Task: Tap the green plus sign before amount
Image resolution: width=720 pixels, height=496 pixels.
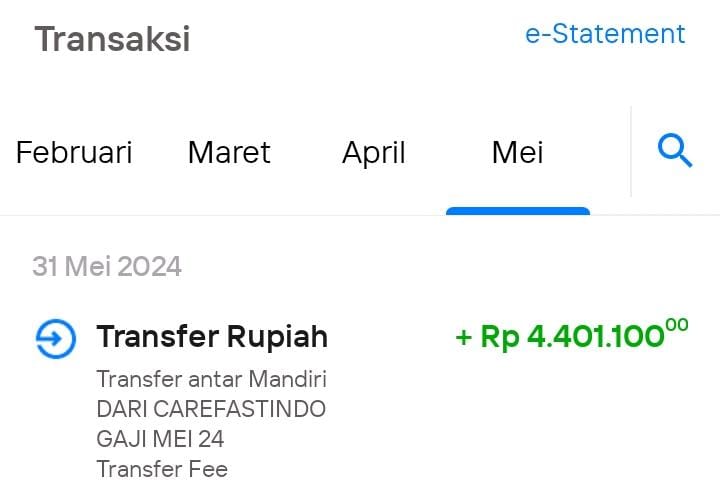Action: pos(464,338)
